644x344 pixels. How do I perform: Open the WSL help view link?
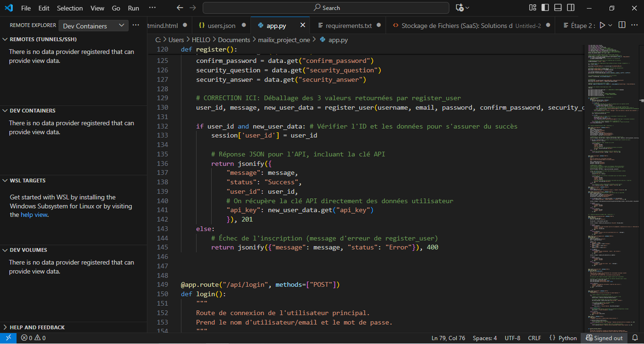[34, 215]
